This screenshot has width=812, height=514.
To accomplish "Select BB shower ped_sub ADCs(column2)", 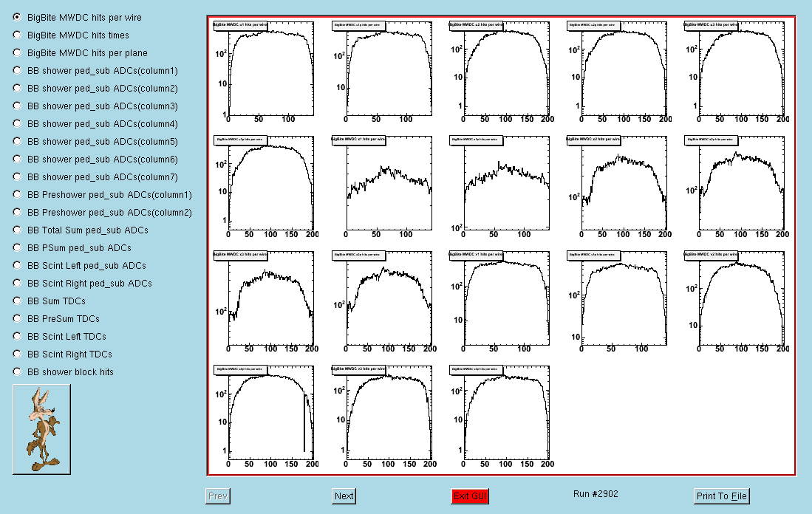I will (x=17, y=88).
